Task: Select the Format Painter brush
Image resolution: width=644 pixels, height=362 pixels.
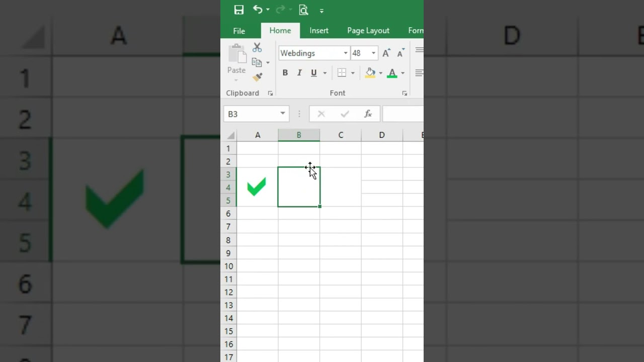Action: tap(258, 77)
